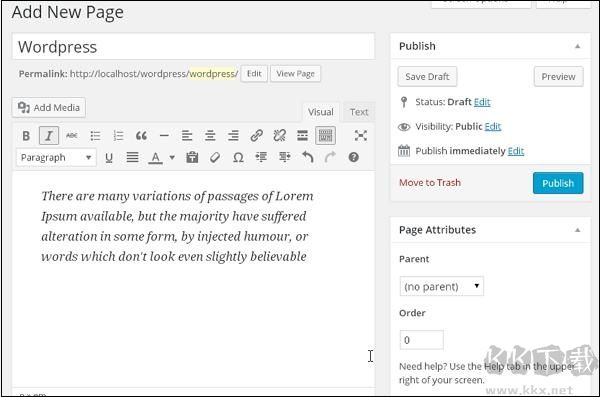Image resolution: width=600 pixels, height=397 pixels.
Task: Edit the Public visibility setting
Action: 492,126
